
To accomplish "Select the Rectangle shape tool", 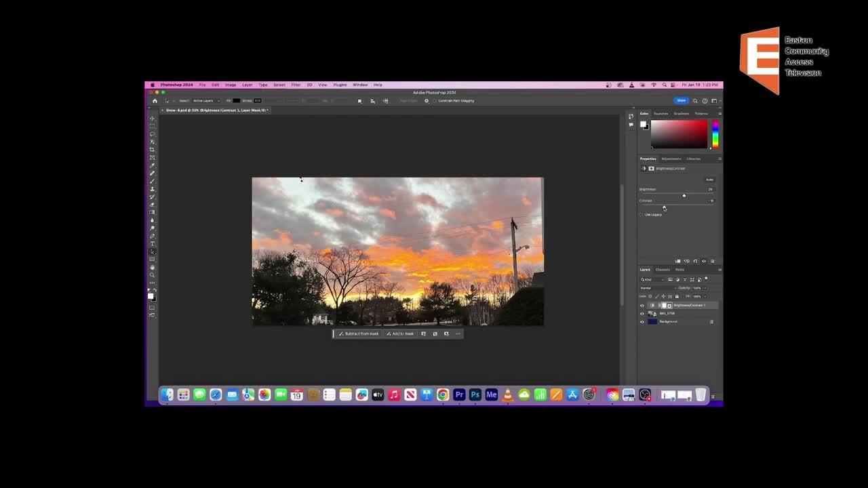I will click(x=152, y=260).
